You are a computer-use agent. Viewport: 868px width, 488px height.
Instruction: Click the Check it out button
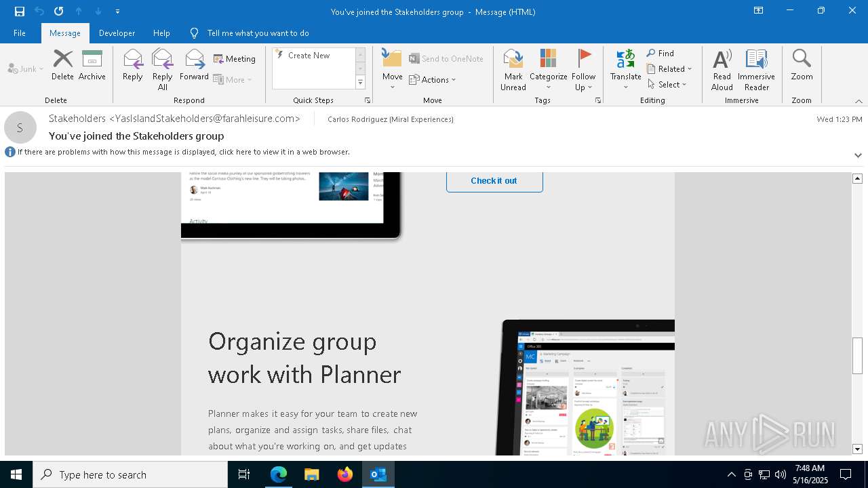[x=494, y=181]
